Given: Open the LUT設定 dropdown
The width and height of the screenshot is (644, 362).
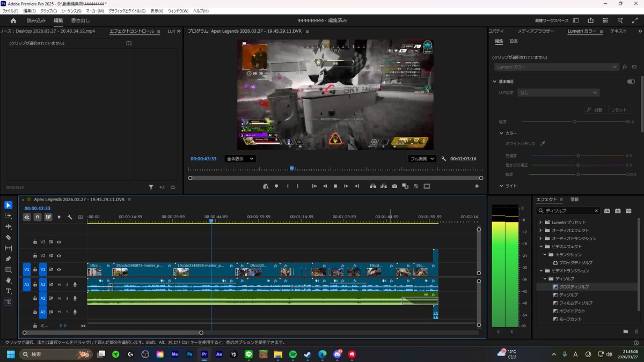Looking at the screenshot, I should click(x=558, y=93).
